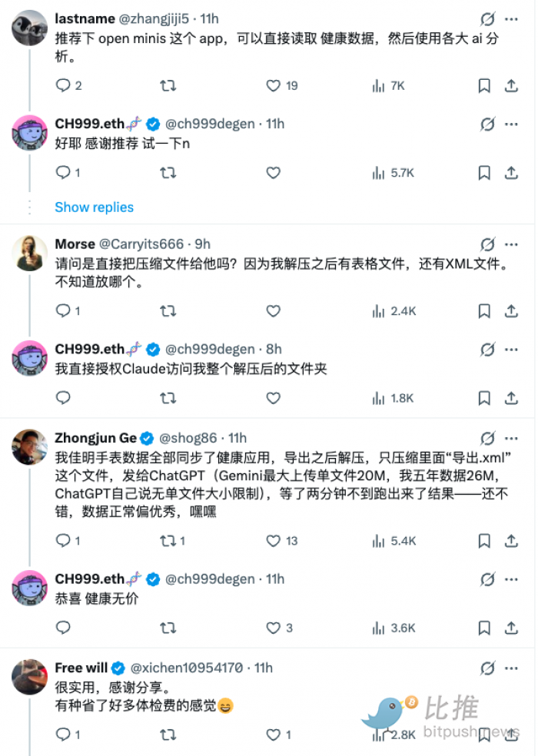Bookmark lastname's tweet about open minis
Screen dimensions: 538x756
click(484, 86)
